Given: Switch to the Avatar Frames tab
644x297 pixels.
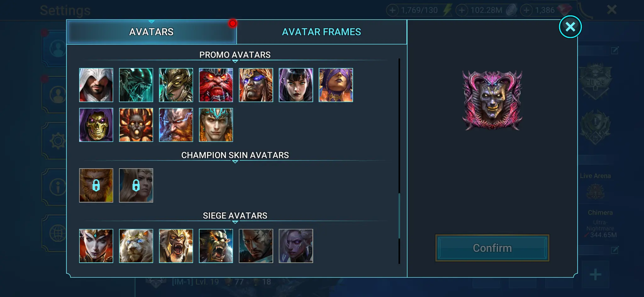Looking at the screenshot, I should point(321,32).
